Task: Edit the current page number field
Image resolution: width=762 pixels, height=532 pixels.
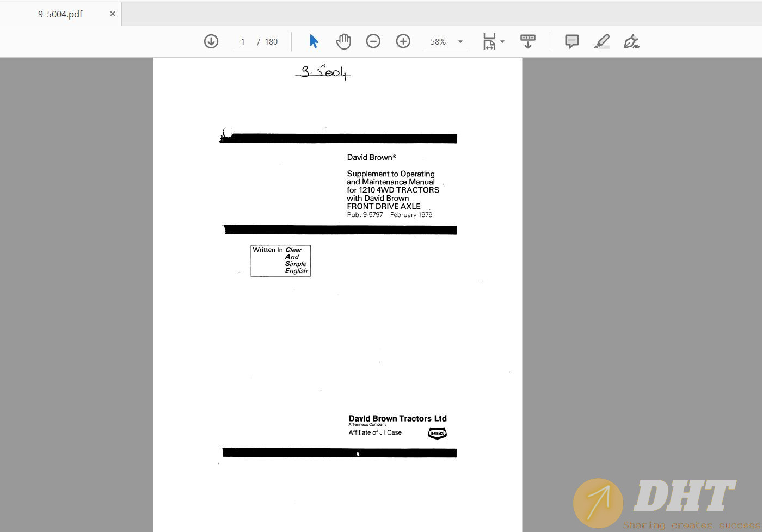Action: (x=243, y=42)
